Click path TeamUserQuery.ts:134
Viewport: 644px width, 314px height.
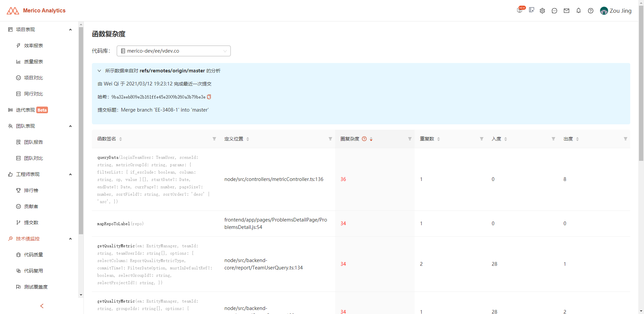click(x=264, y=264)
